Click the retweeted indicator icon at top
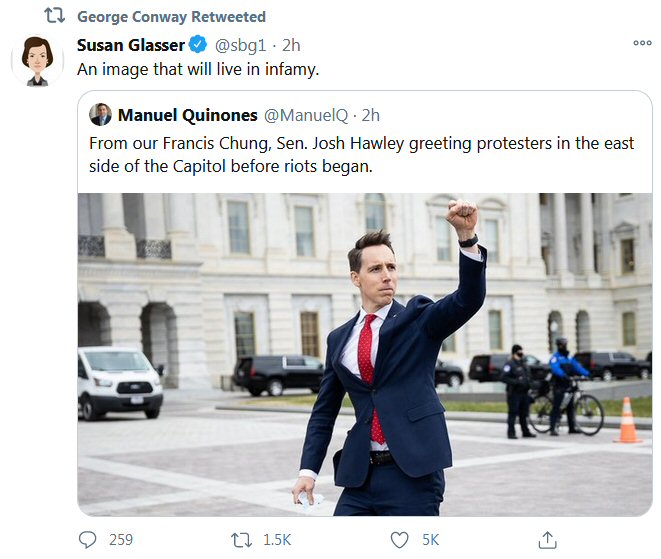The width and height of the screenshot is (661, 559). coord(54,17)
